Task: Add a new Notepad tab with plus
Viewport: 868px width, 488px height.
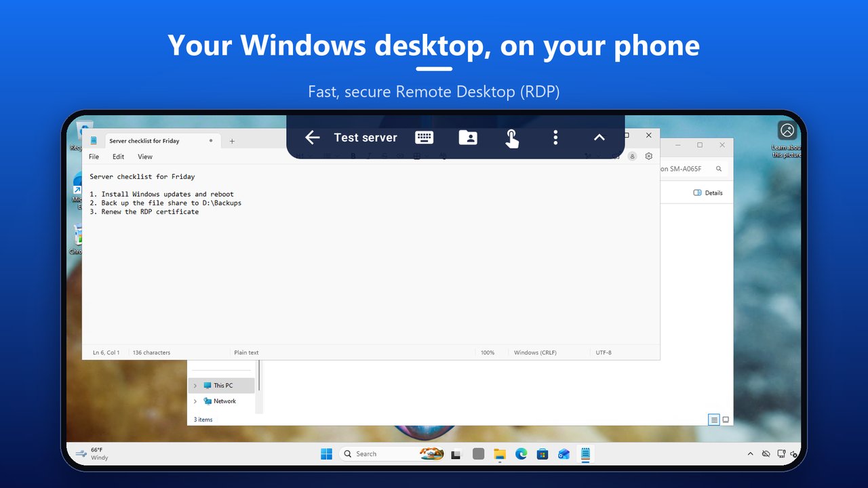Action: coord(232,141)
